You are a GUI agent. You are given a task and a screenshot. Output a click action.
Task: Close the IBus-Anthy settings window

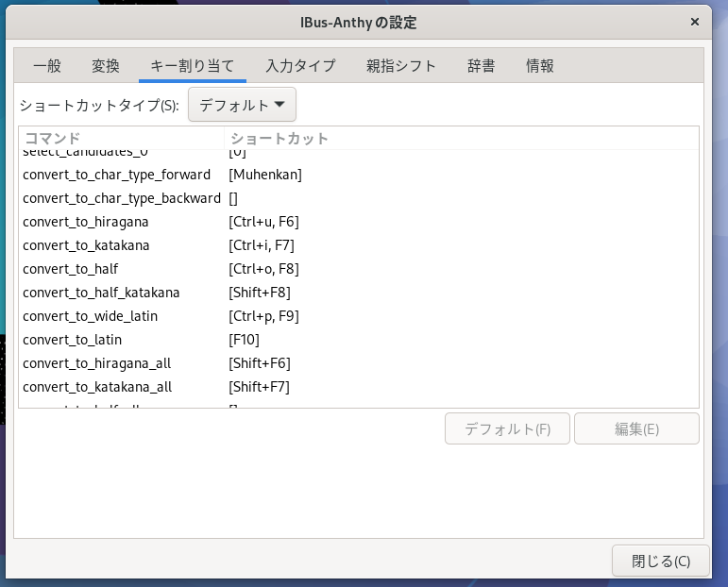[695, 22]
